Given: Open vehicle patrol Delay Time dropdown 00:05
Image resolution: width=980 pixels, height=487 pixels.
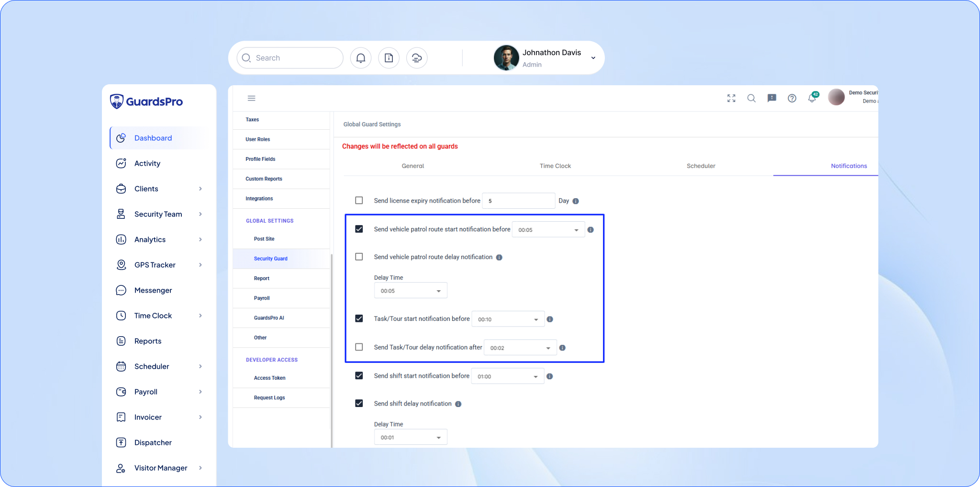Looking at the screenshot, I should click(411, 291).
